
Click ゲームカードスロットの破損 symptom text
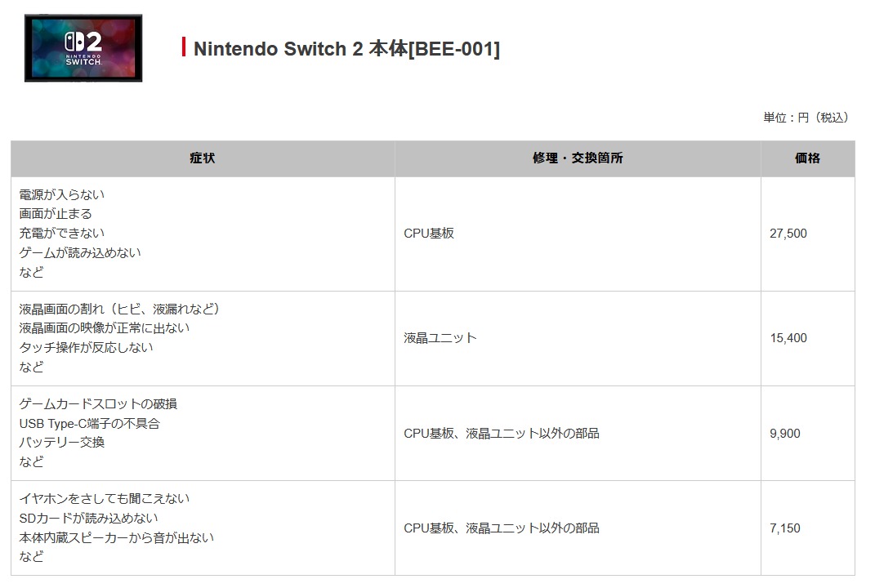[98, 404]
